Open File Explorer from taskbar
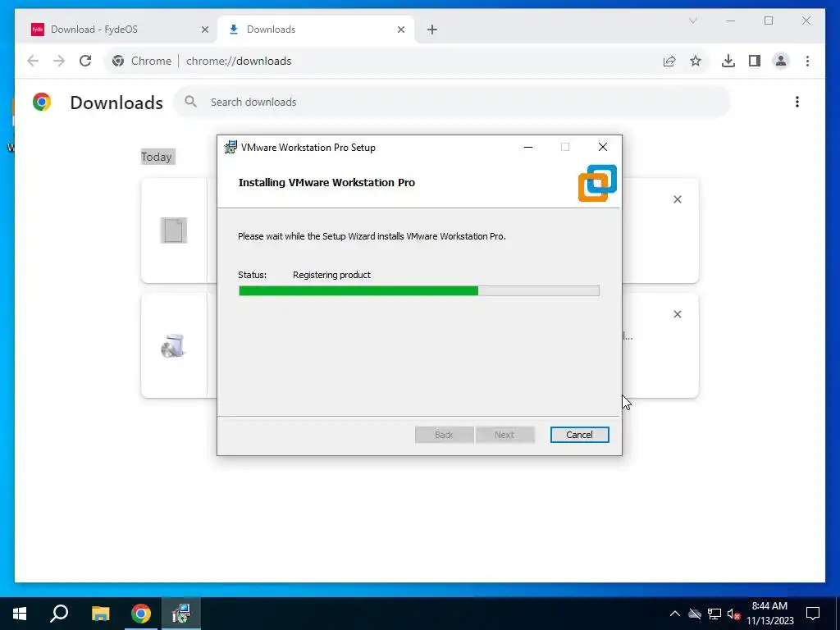Screen dimensions: 840x630 (100, 614)
